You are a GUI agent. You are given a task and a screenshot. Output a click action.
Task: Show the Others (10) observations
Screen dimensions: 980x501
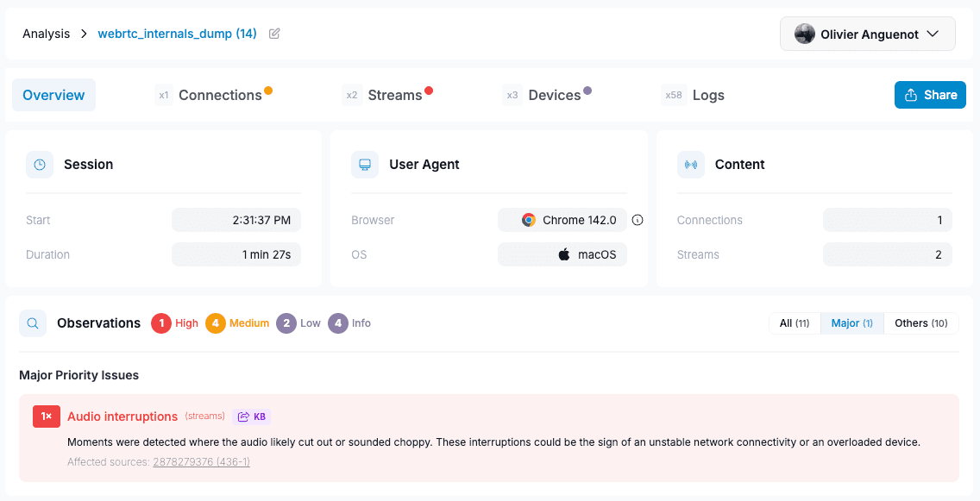tap(920, 323)
